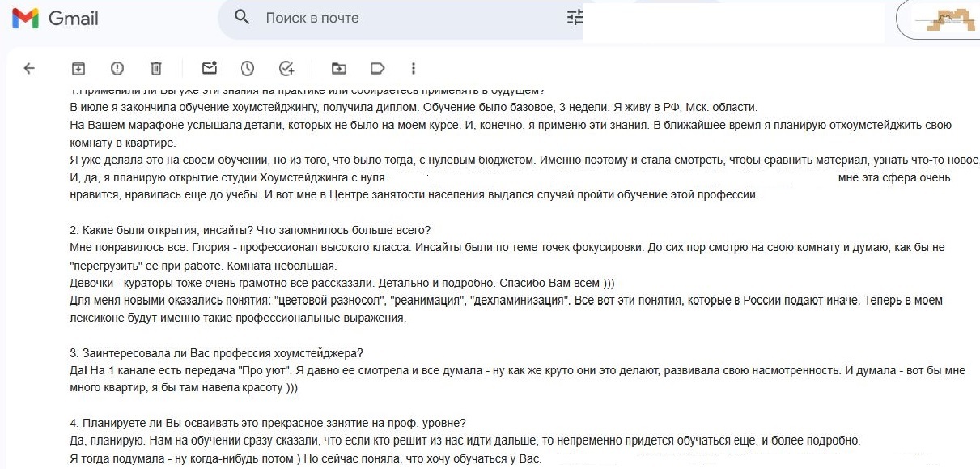Apply a label with the label icon
The width and height of the screenshot is (980, 469).
coord(376,69)
